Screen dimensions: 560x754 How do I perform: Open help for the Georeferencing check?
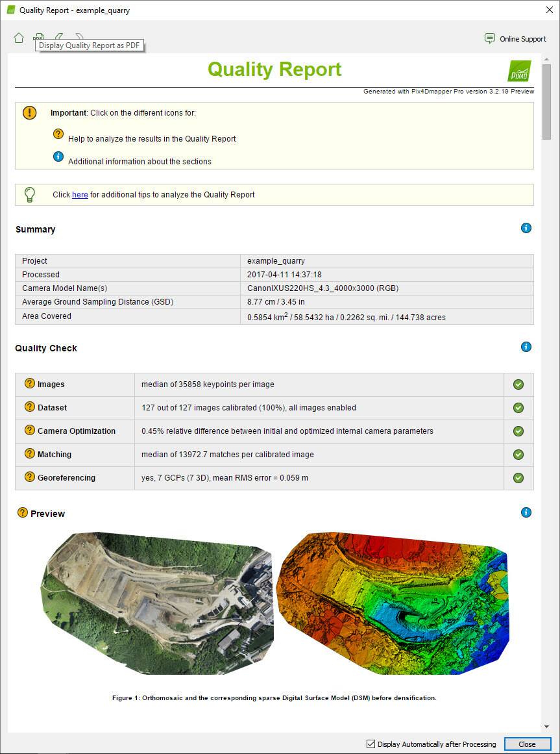coord(29,477)
